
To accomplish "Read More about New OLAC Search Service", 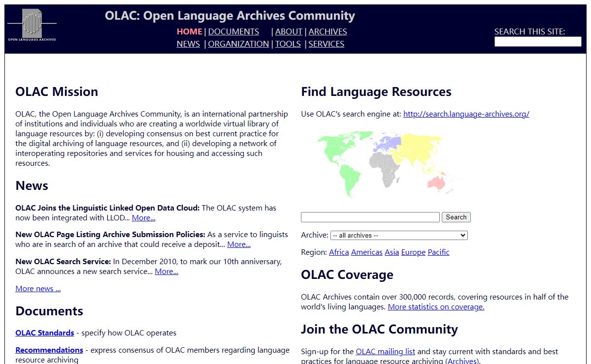I will point(166,272).
